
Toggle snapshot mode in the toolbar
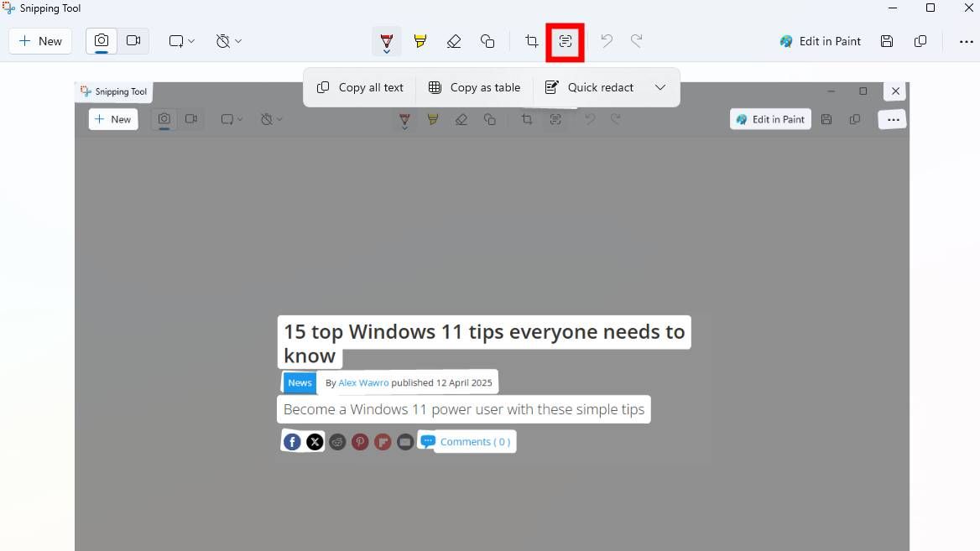pos(101,40)
